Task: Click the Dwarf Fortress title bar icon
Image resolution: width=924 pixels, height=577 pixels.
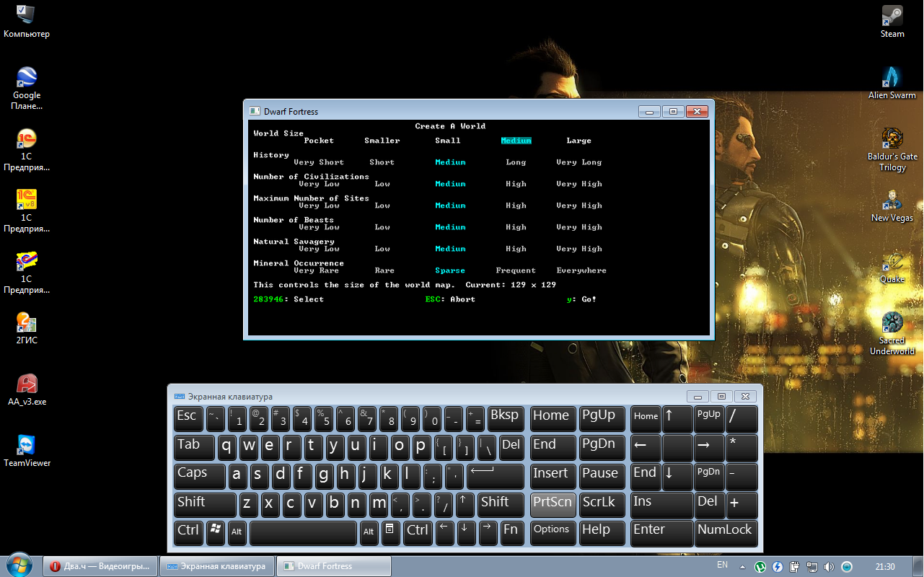Action: (x=254, y=111)
